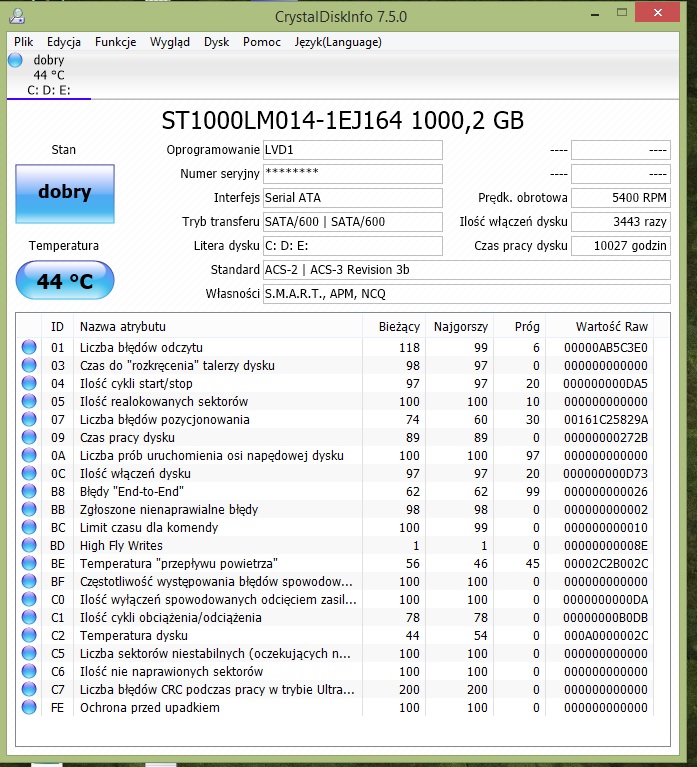
Task: Click the Próg column header
Action: click(520, 327)
